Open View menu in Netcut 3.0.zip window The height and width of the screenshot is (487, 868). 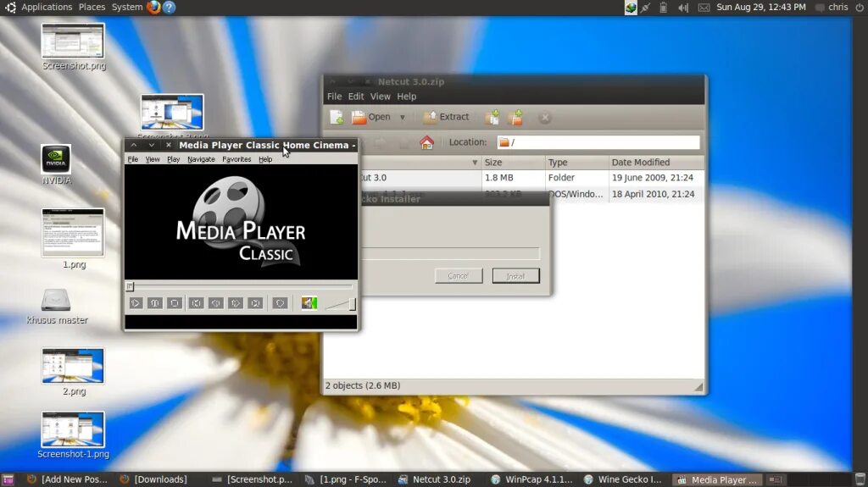tap(381, 97)
